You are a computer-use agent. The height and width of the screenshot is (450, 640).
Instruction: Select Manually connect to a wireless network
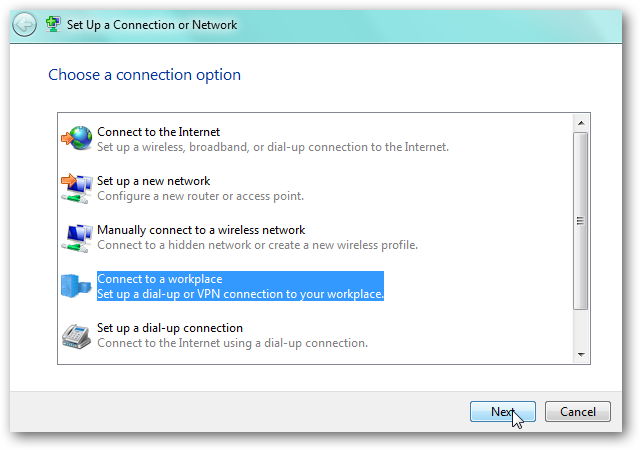[201, 230]
